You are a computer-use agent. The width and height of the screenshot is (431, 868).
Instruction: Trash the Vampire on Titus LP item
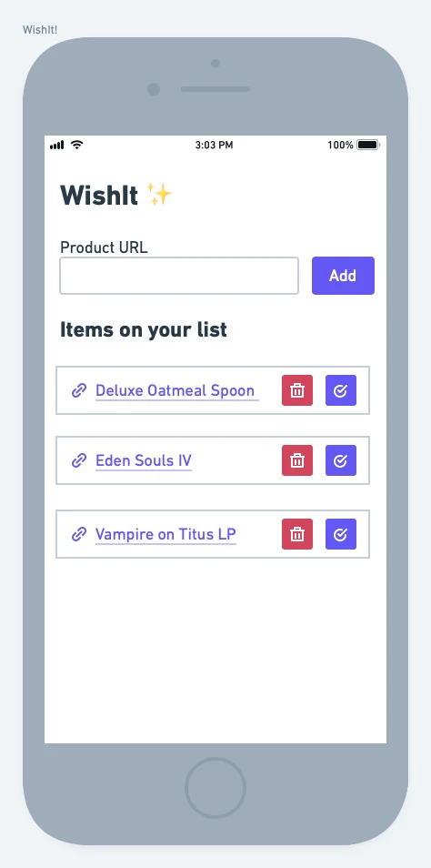pos(297,534)
